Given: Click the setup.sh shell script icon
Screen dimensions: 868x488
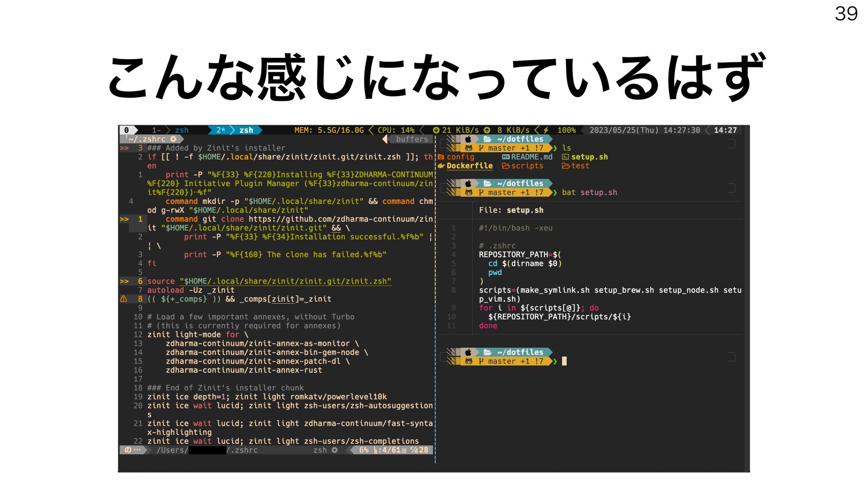Looking at the screenshot, I should point(565,157).
